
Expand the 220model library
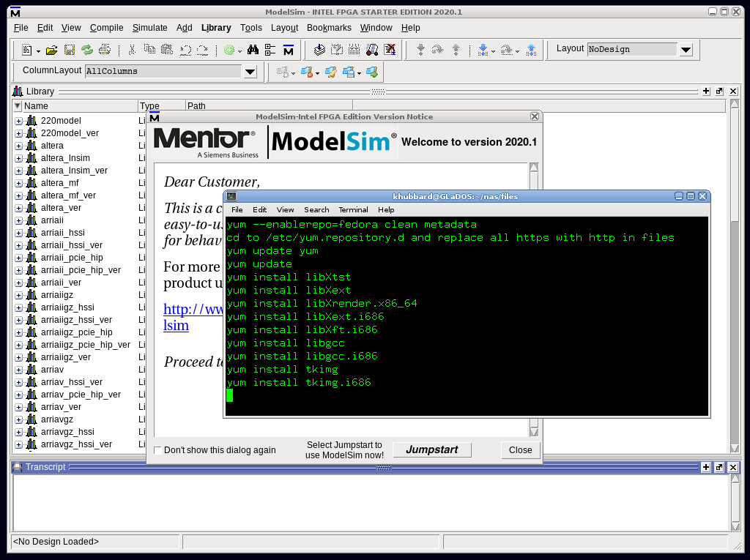(18, 121)
